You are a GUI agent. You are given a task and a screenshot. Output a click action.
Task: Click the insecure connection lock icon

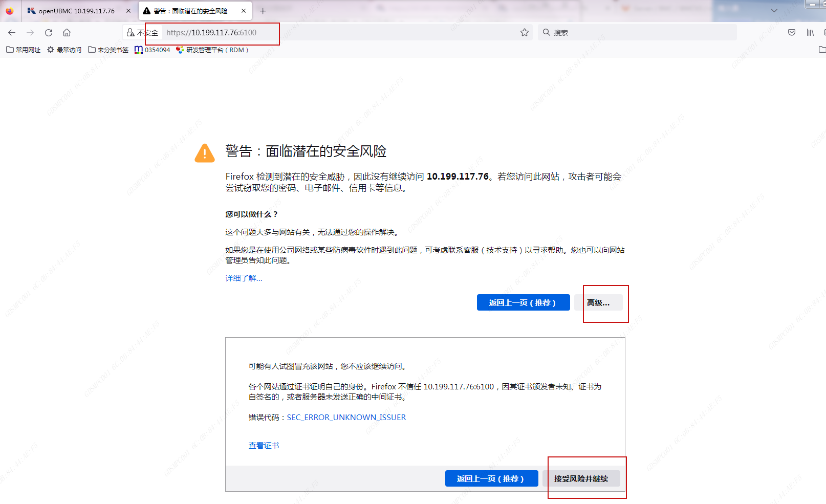(x=131, y=33)
